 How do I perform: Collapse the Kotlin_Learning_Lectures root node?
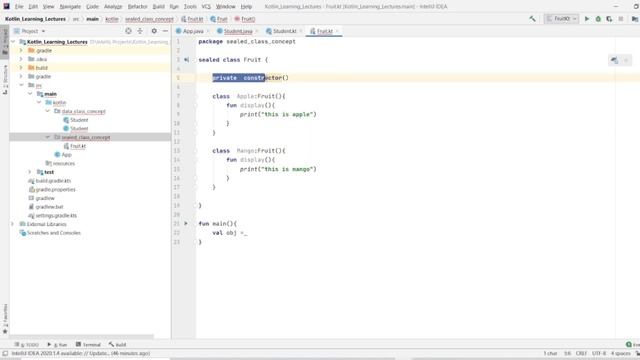13,42
